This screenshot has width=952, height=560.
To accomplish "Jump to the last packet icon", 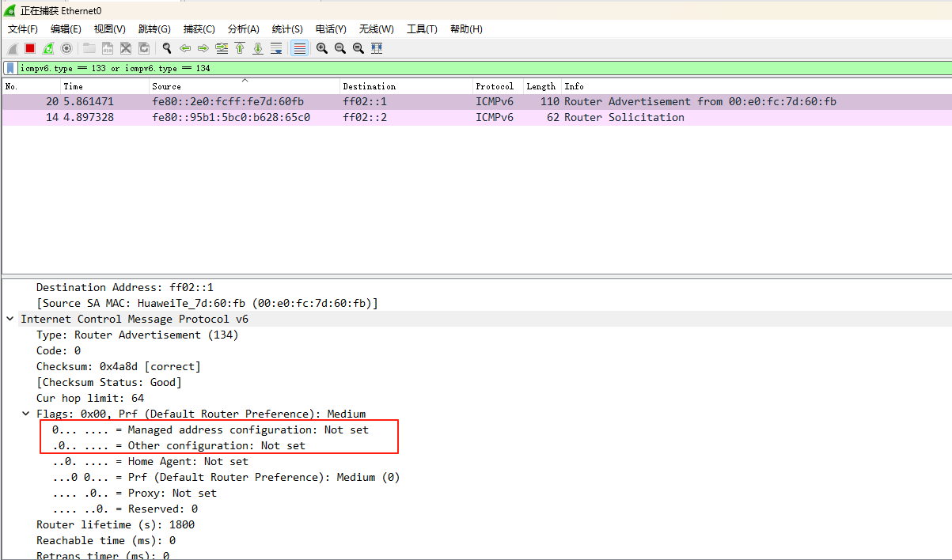I will [x=258, y=48].
